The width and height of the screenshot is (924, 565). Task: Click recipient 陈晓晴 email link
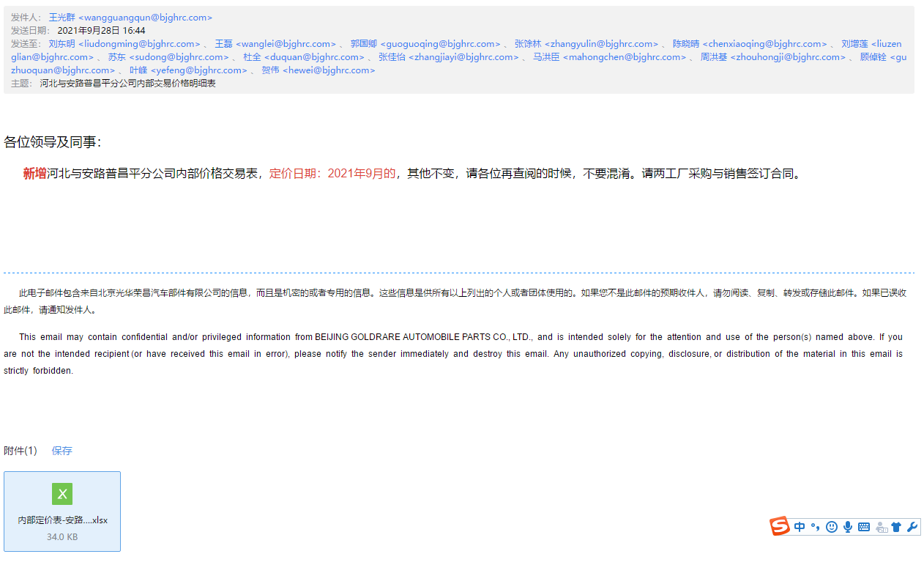pyautogui.click(x=750, y=44)
